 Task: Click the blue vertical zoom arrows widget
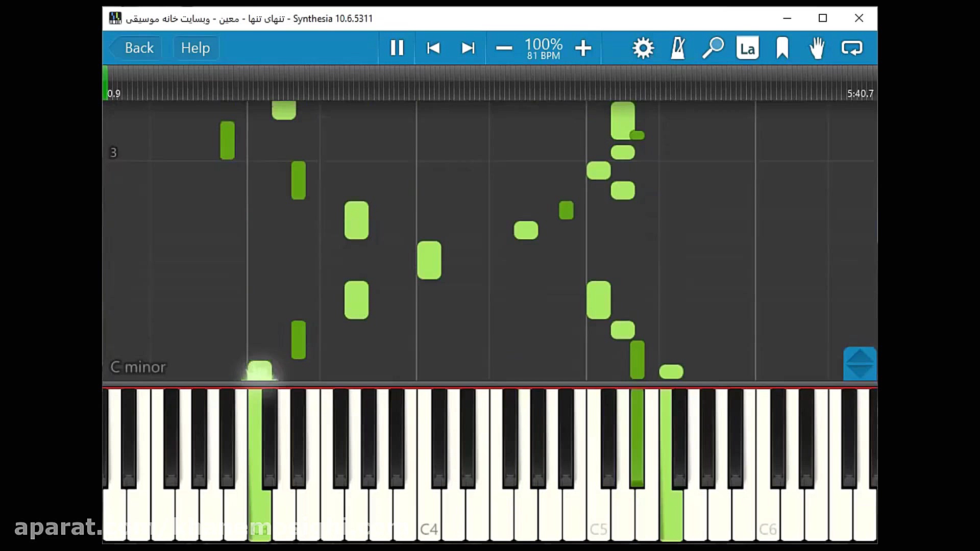[860, 364]
